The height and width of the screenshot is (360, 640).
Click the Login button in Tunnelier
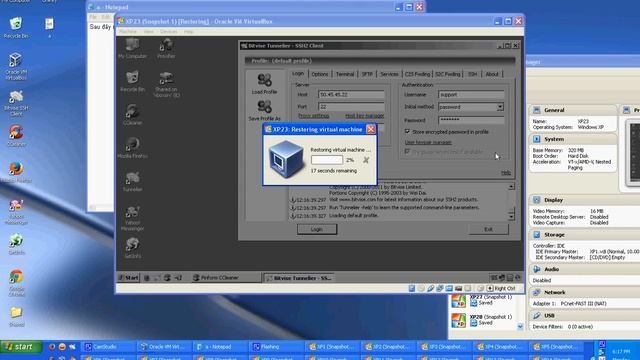pos(317,229)
